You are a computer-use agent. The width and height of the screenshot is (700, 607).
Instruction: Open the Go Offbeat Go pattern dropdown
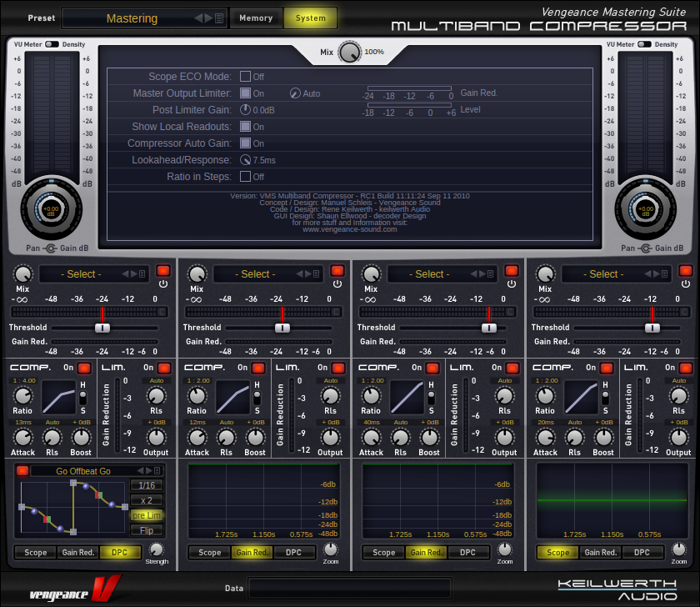click(83, 471)
